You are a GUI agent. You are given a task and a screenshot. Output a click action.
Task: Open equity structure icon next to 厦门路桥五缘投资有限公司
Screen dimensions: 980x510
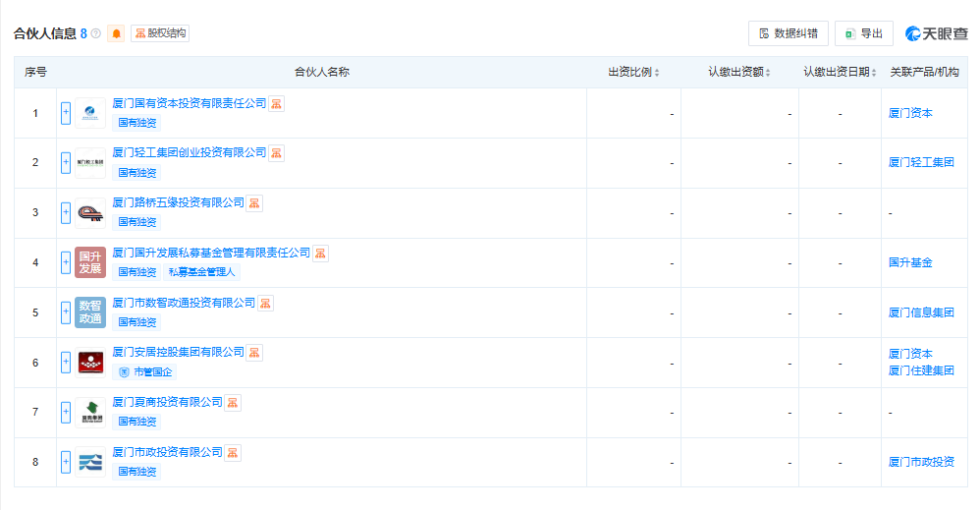point(254,203)
